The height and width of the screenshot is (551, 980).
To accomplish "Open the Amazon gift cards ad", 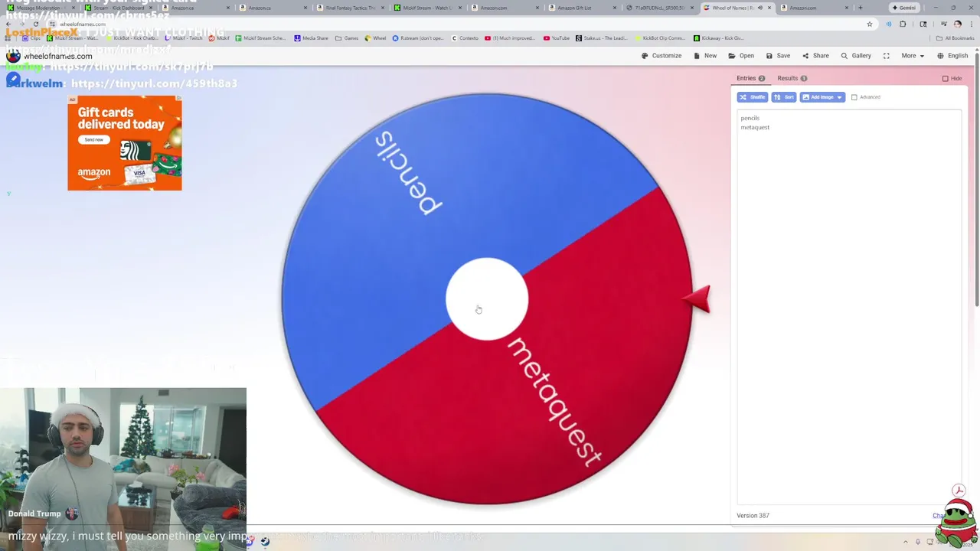I will [x=125, y=143].
